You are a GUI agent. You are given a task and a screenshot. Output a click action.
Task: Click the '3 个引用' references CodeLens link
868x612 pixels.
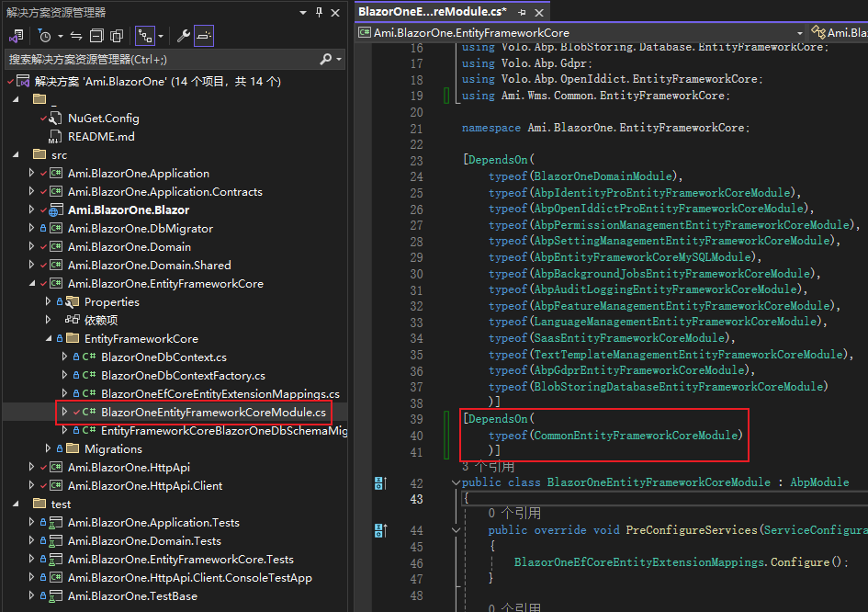(x=488, y=466)
